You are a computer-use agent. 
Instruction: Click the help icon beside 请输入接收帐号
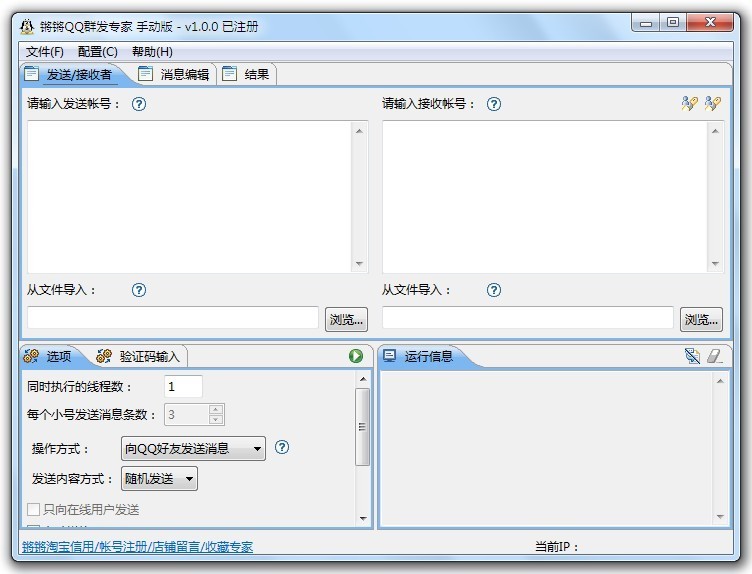pos(494,104)
